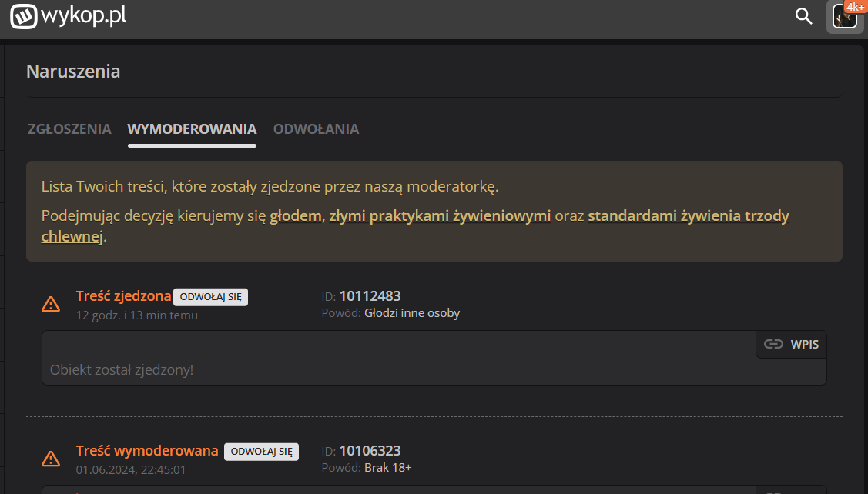This screenshot has width=868, height=494.
Task: Open the search magnifier icon
Action: point(804,16)
